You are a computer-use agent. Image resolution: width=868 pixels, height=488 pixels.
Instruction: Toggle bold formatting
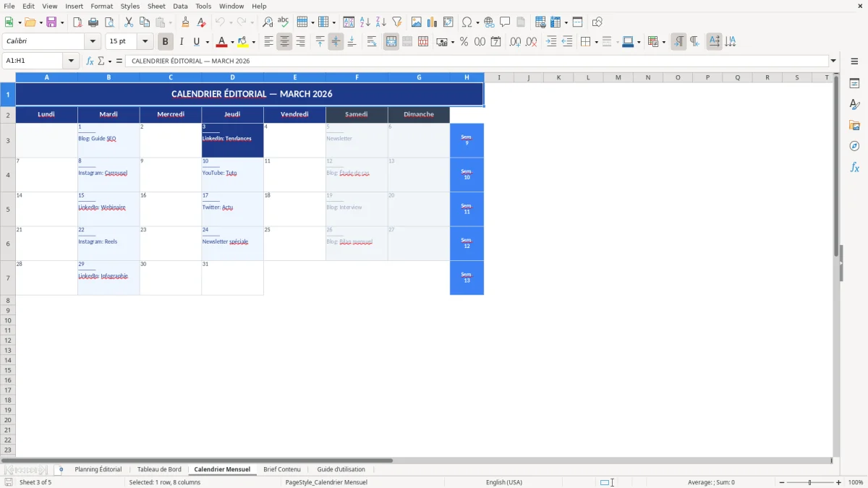[x=165, y=41]
